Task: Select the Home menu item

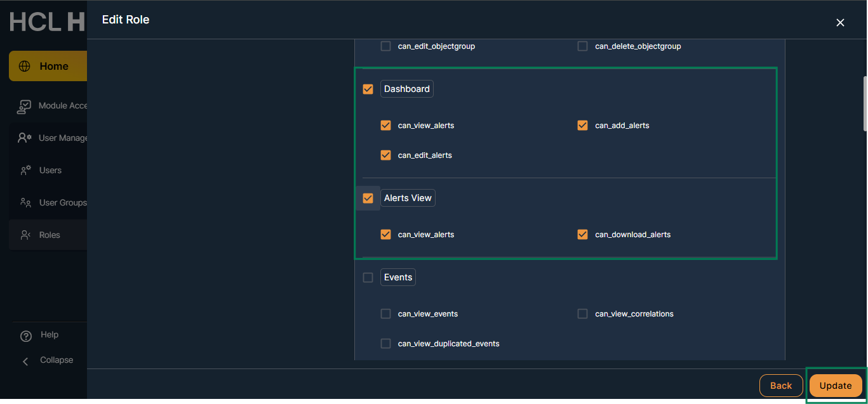Action: click(53, 66)
